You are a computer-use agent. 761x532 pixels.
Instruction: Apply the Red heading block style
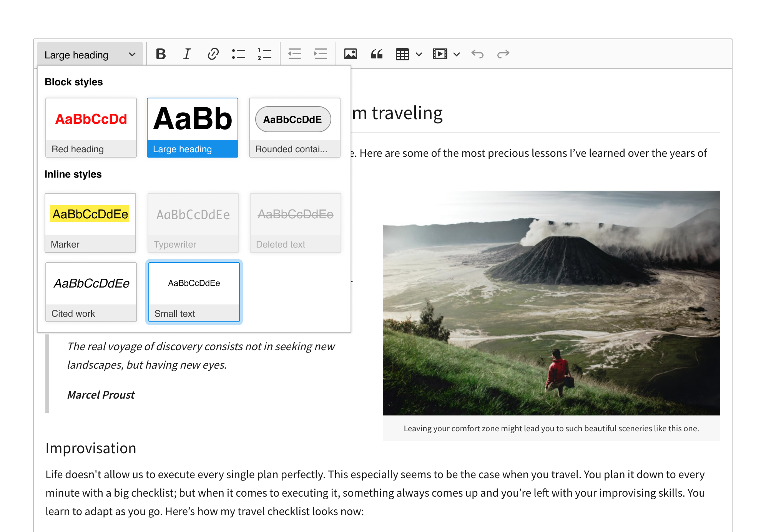pyautogui.click(x=91, y=127)
